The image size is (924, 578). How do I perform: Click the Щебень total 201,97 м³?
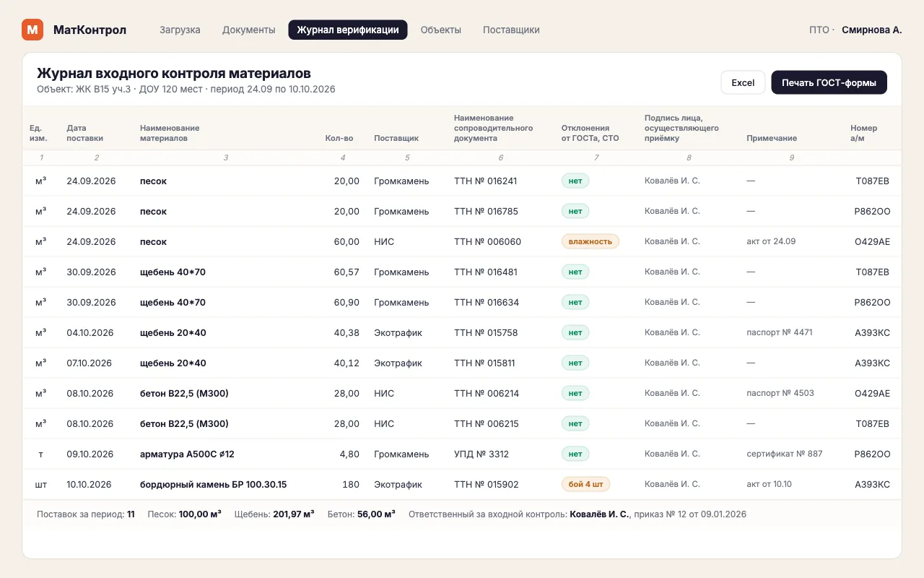[x=274, y=514]
